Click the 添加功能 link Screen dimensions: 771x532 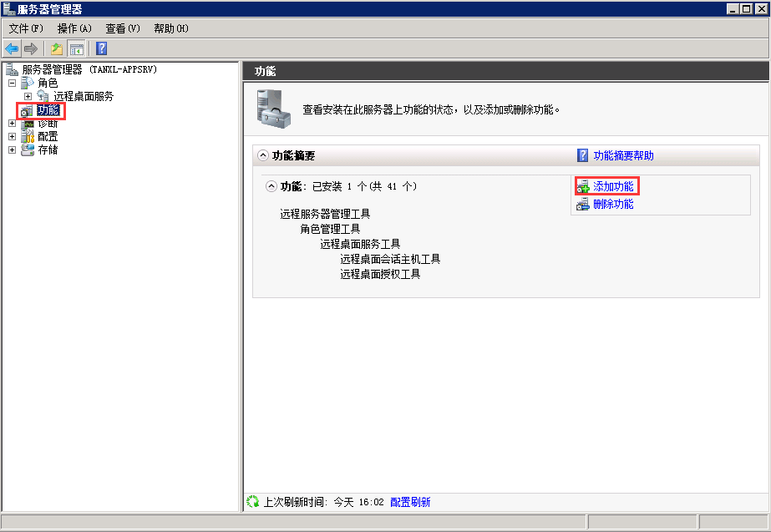pos(613,186)
